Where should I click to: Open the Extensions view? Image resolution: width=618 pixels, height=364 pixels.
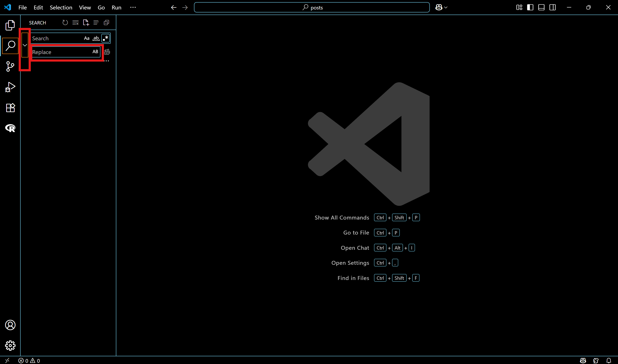coord(10,107)
